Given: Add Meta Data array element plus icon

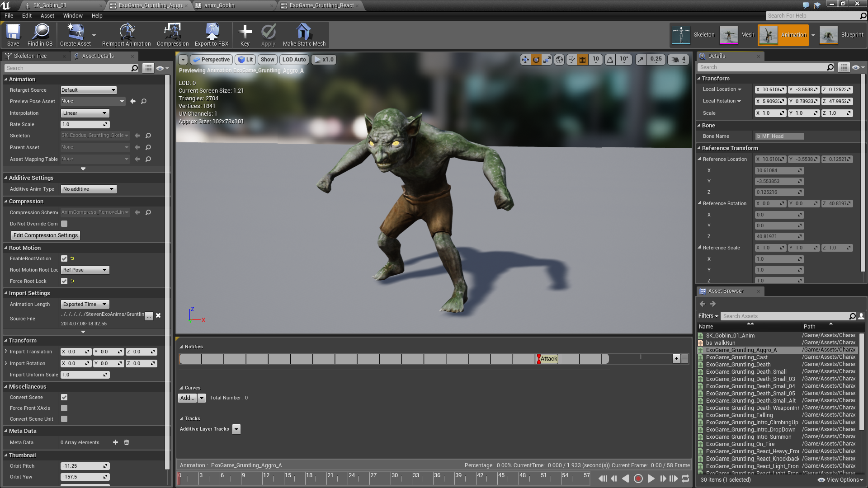Looking at the screenshot, I should click(x=115, y=442).
